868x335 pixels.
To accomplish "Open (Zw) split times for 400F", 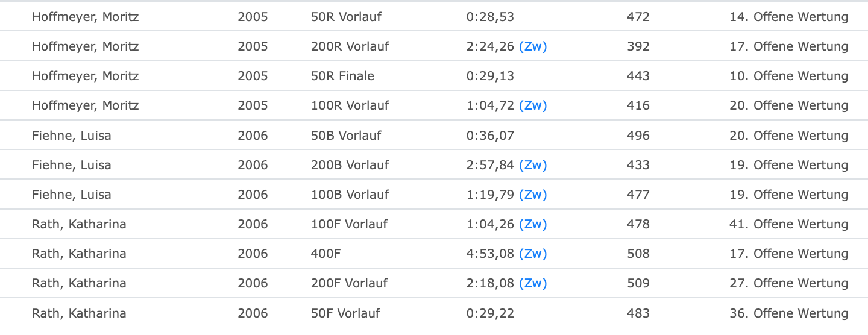I will [533, 254].
